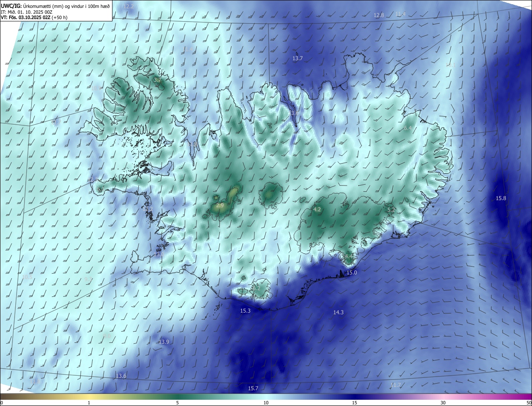Click the 10.5 value label on the map
Screen dimensions: 532x406
(27, 277)
